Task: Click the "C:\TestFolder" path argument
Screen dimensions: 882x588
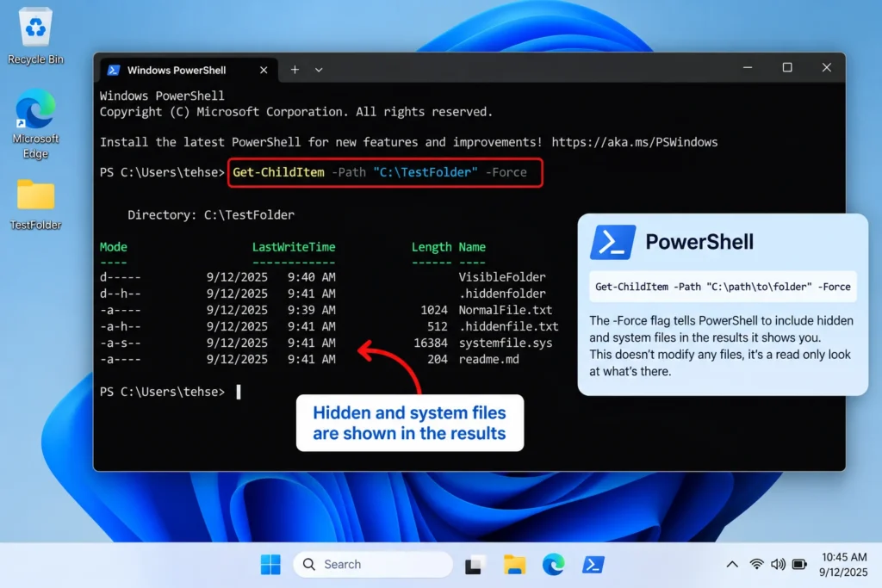Action: (x=425, y=172)
